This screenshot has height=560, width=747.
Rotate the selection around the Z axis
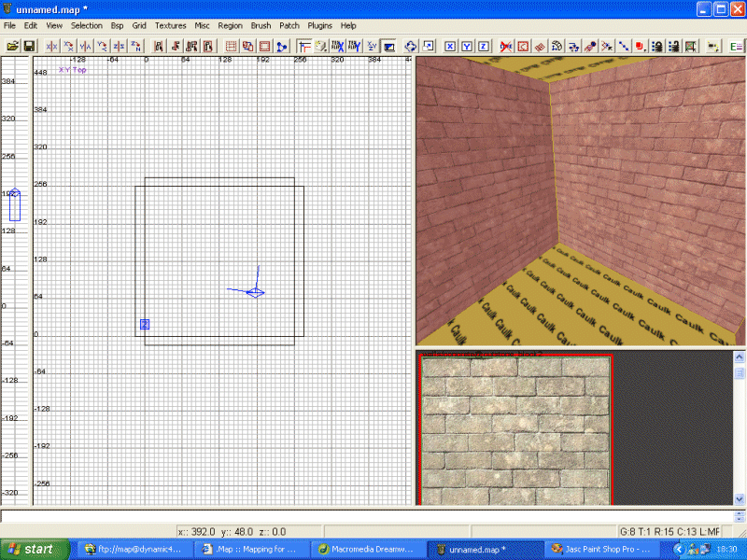[x=135, y=46]
